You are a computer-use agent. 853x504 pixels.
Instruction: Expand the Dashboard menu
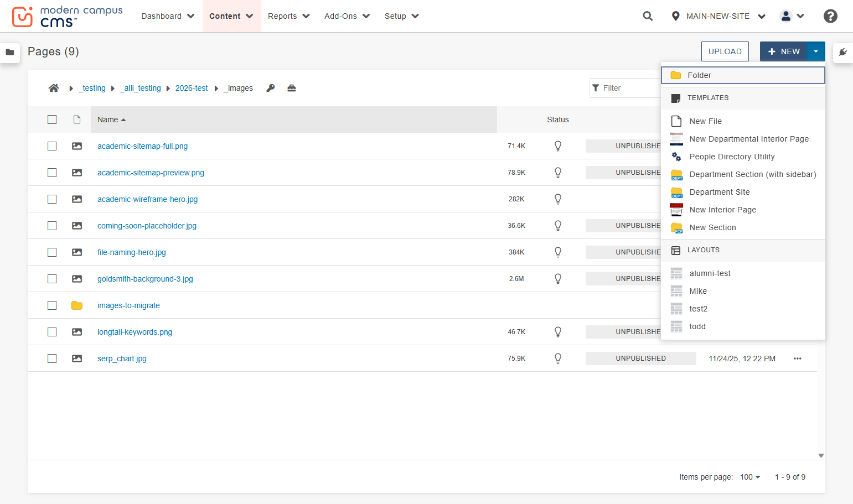(x=168, y=16)
